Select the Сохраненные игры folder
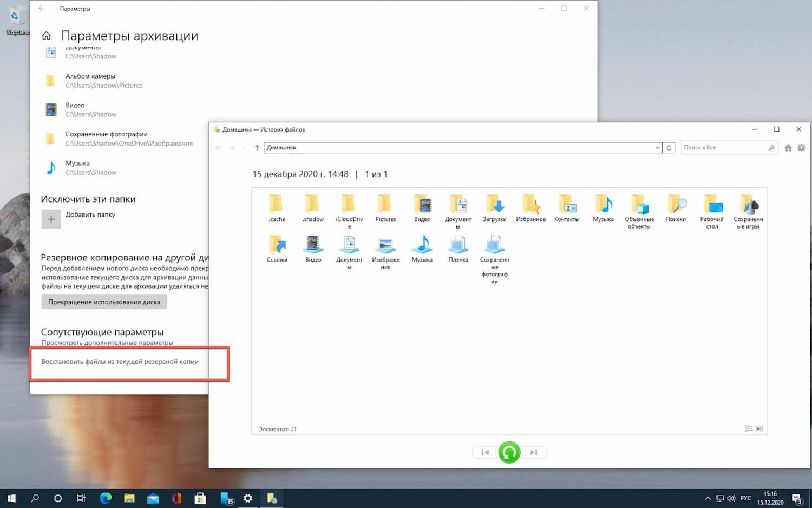This screenshot has width=812, height=508. [x=748, y=211]
